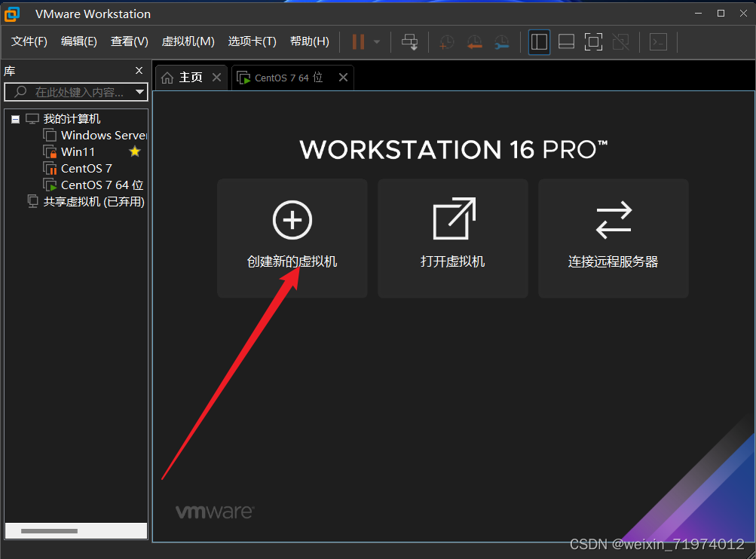The width and height of the screenshot is (756, 559).
Task: Click 创建新的虚拟机 button
Action: (292, 239)
